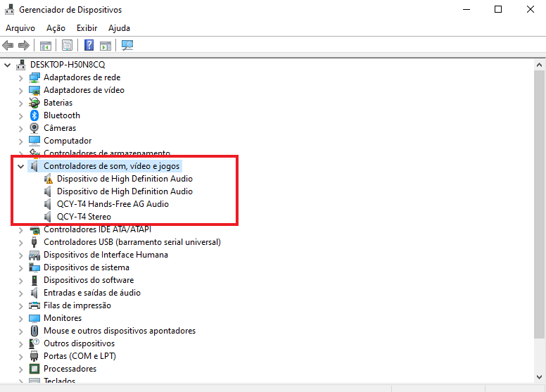The width and height of the screenshot is (546, 392).
Task: Select the Baterias label
Action: tap(58, 103)
